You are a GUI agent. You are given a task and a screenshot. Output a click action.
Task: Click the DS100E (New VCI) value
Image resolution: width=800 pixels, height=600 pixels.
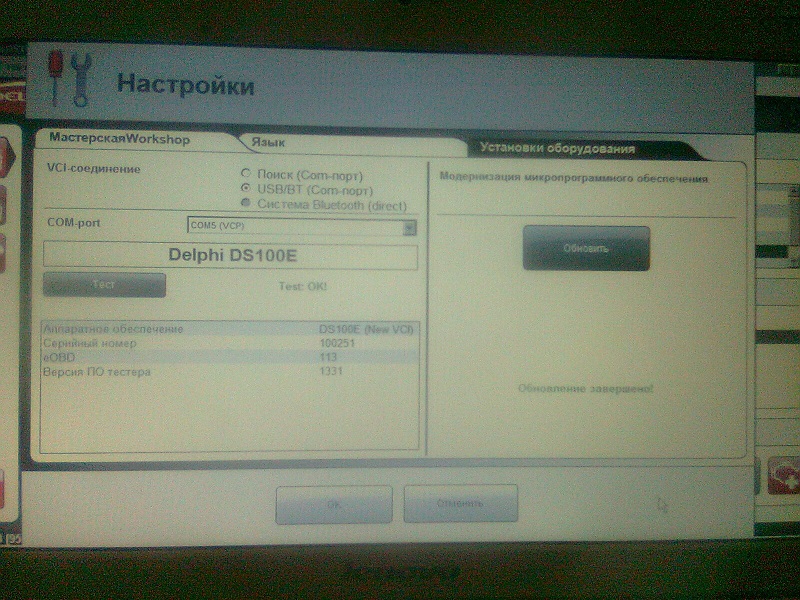(x=366, y=330)
